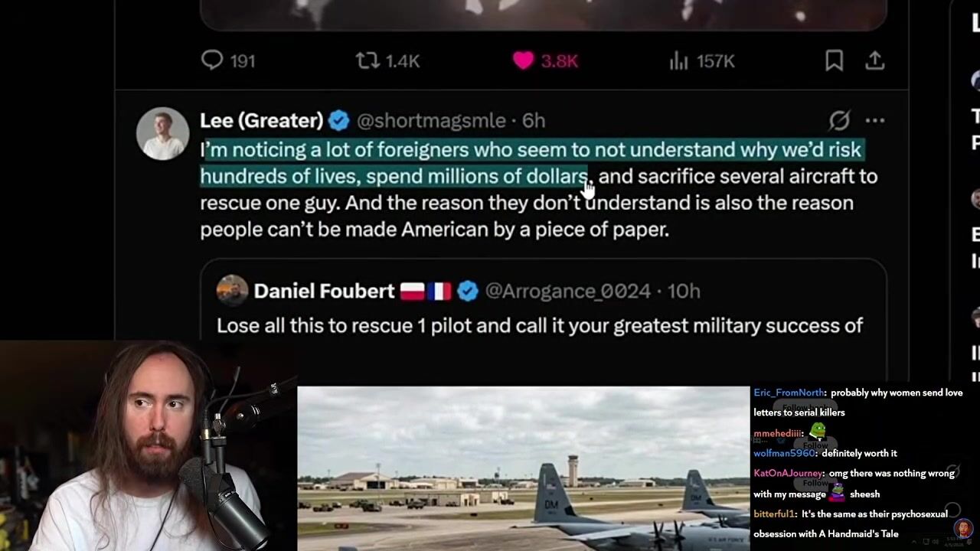Click the Grok slash-circle icon on Lee's tweet
Viewport: 980px width, 551px height.
(839, 120)
